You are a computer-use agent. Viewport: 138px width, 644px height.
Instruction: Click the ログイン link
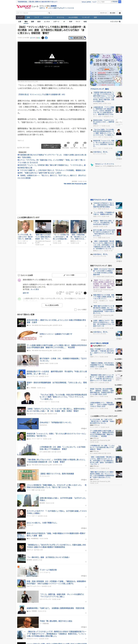tap(42, 8)
